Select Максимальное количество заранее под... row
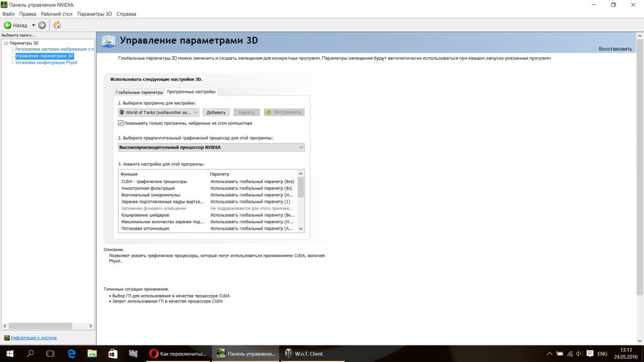The height and width of the screenshot is (362, 644). coord(208,221)
